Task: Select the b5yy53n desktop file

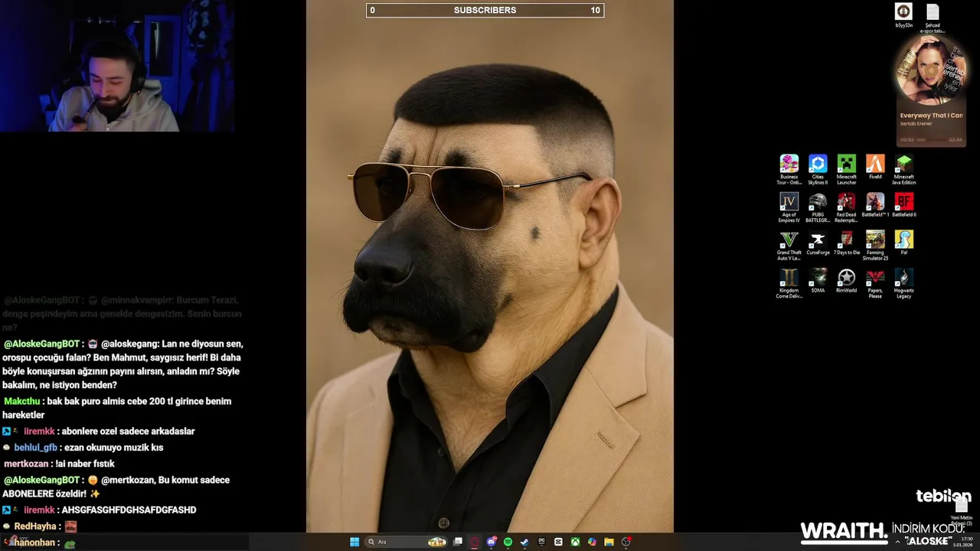Action: point(904,16)
